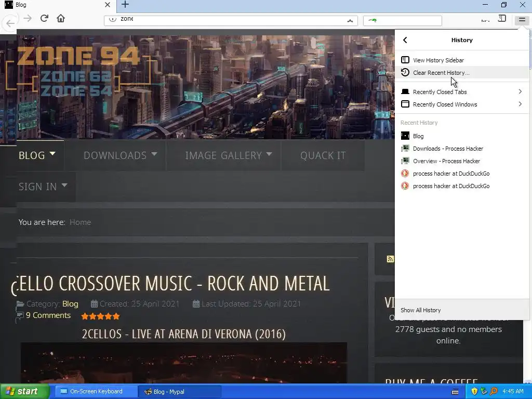Open the browser home page

(x=61, y=18)
